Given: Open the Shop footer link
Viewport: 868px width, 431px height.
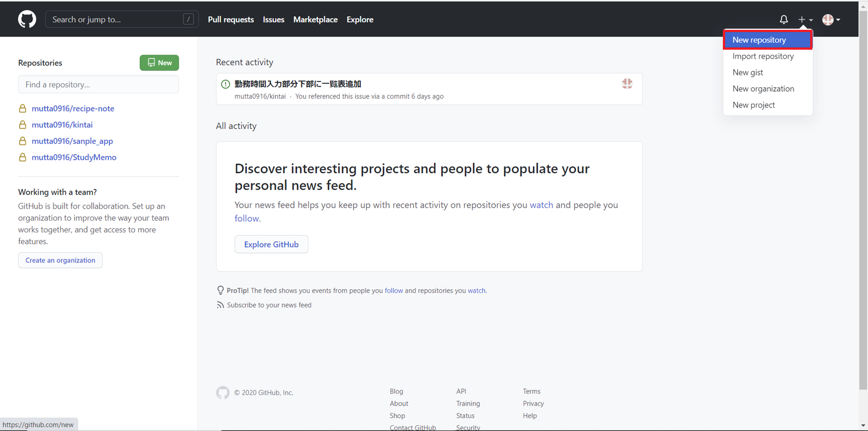Looking at the screenshot, I should tap(397, 416).
